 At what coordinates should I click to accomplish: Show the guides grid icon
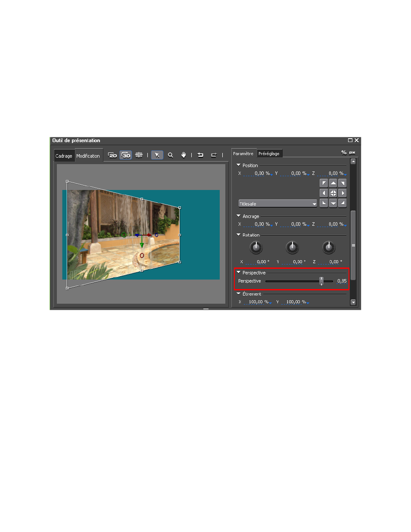[x=139, y=155]
